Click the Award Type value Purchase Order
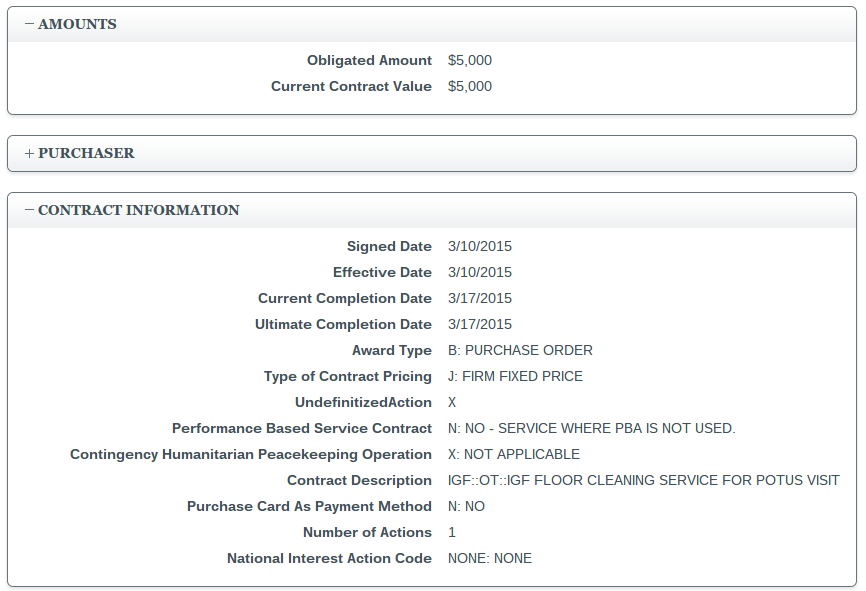The height and width of the screenshot is (591, 866). (x=520, y=350)
